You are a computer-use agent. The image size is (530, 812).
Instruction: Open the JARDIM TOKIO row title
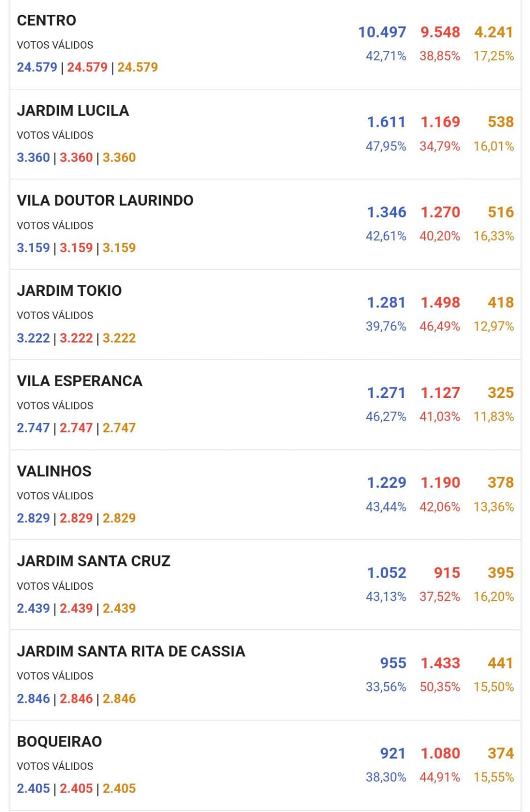[x=69, y=291]
